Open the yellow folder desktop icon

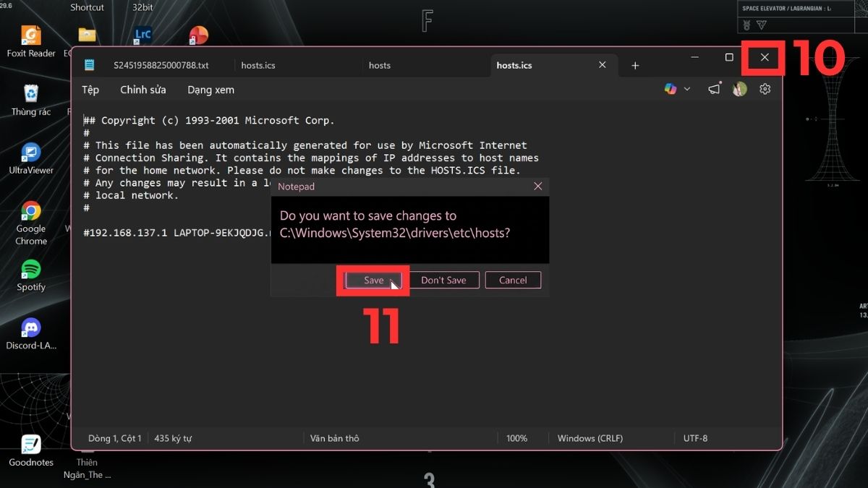(87, 35)
